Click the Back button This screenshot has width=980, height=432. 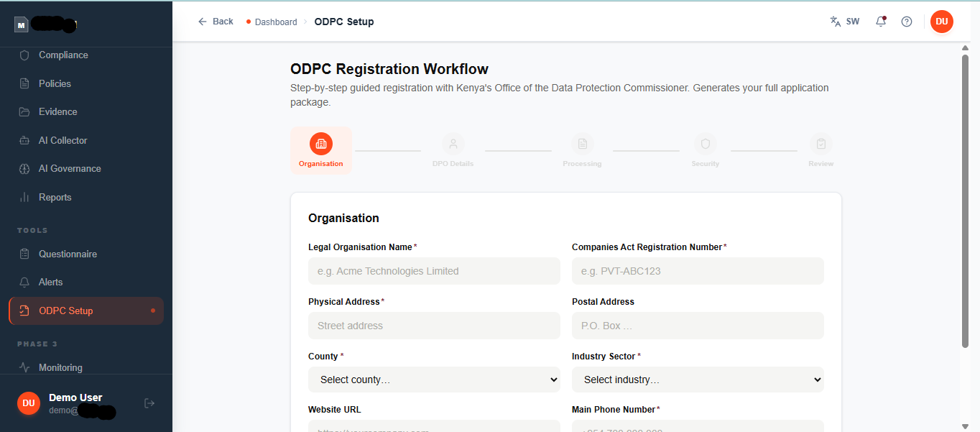(x=216, y=22)
